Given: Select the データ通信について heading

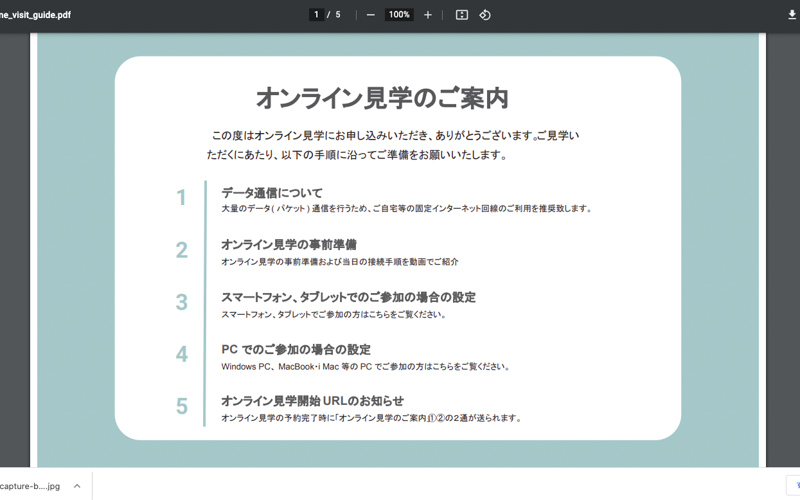Looking at the screenshot, I should click(x=272, y=193).
